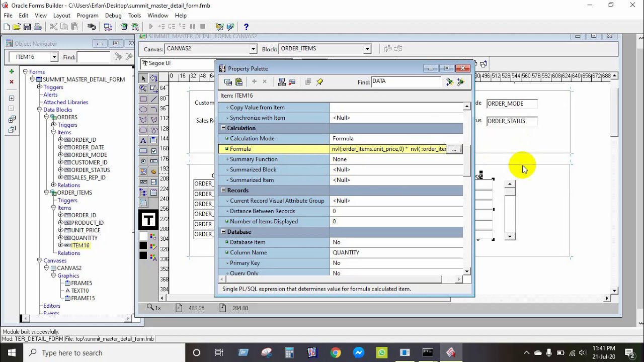Select the QUANTITY item in Object Navigator

[x=85, y=238]
